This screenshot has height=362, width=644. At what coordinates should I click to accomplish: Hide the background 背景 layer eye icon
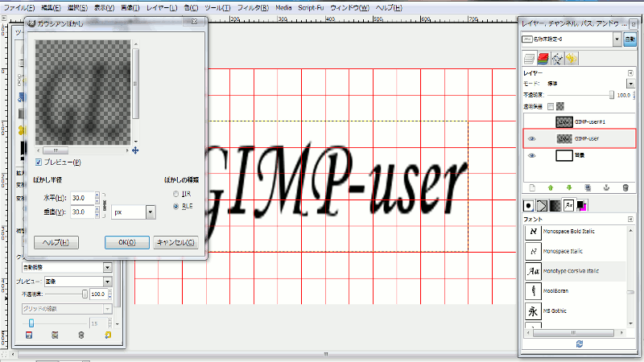click(532, 155)
